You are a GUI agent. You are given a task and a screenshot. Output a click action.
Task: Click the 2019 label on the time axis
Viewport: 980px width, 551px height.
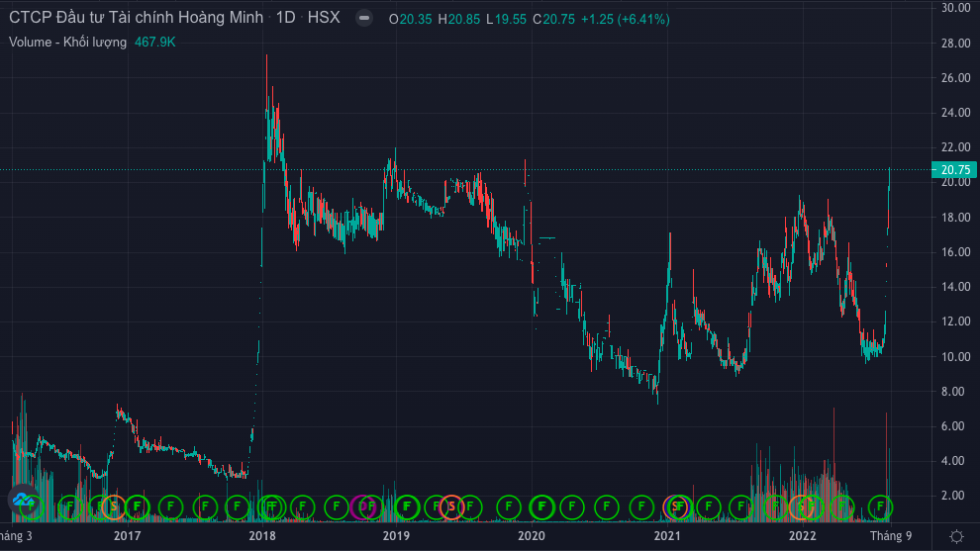coord(396,536)
